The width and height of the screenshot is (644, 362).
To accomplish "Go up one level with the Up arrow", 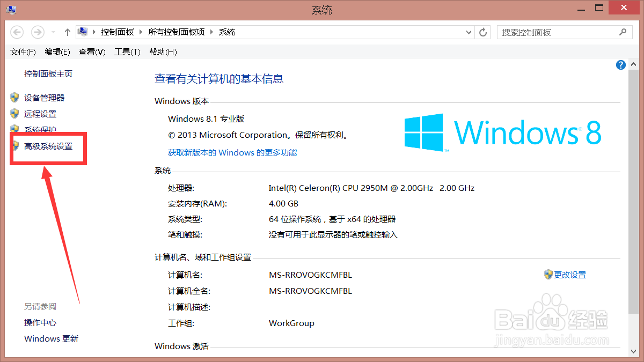I will [68, 32].
